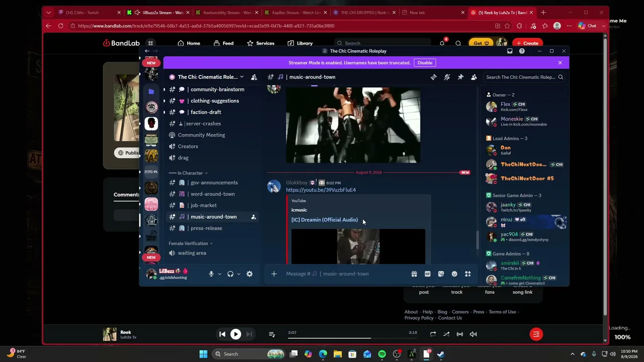
Task: Join the waiting area voice channel
Action: (212, 253)
